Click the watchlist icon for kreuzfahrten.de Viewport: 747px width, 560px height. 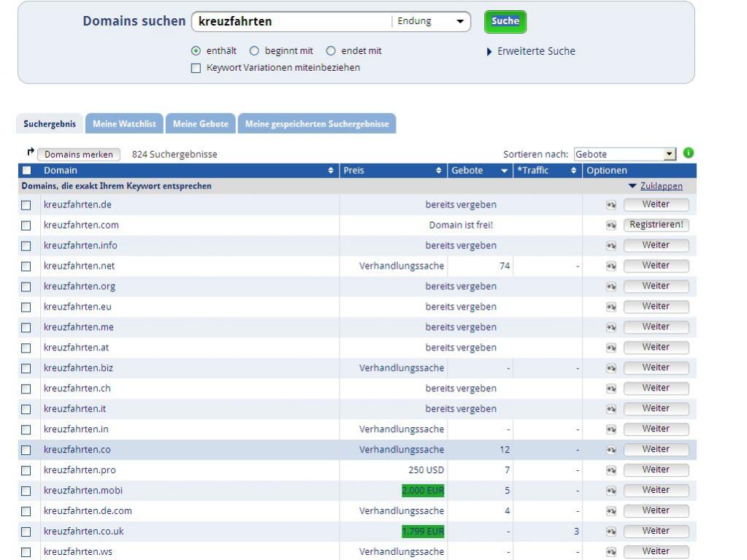point(610,205)
